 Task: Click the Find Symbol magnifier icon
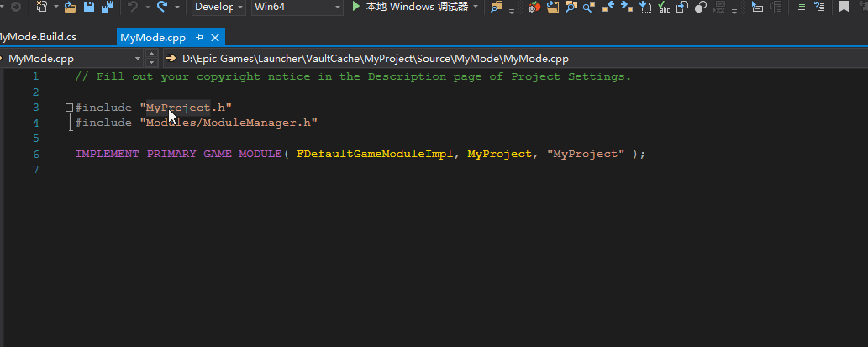pos(589,7)
